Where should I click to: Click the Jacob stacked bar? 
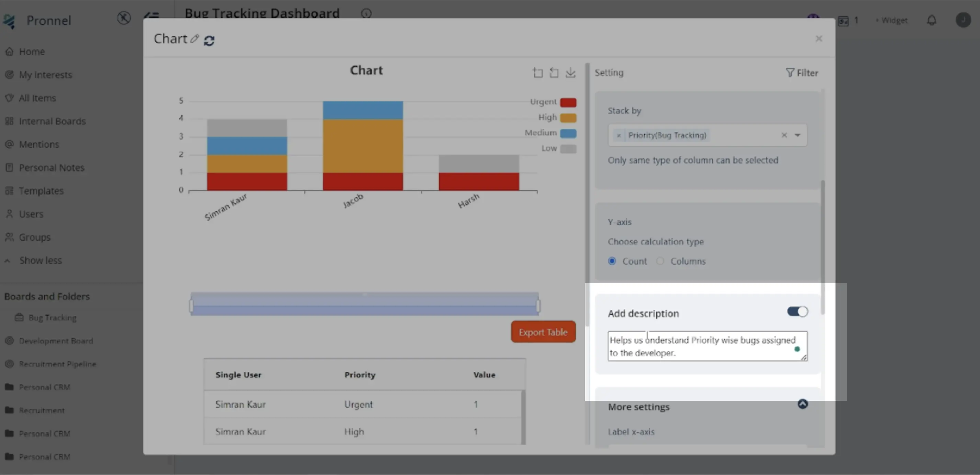(363, 146)
